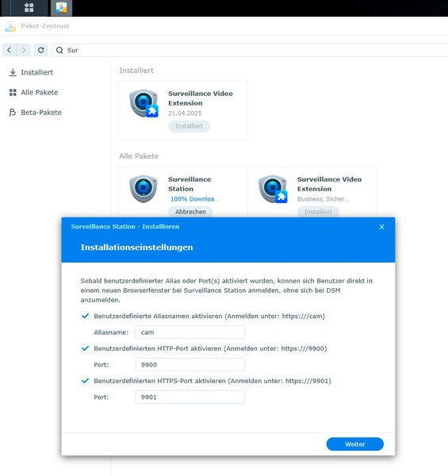Go forward with the right arrow button

coord(24,50)
